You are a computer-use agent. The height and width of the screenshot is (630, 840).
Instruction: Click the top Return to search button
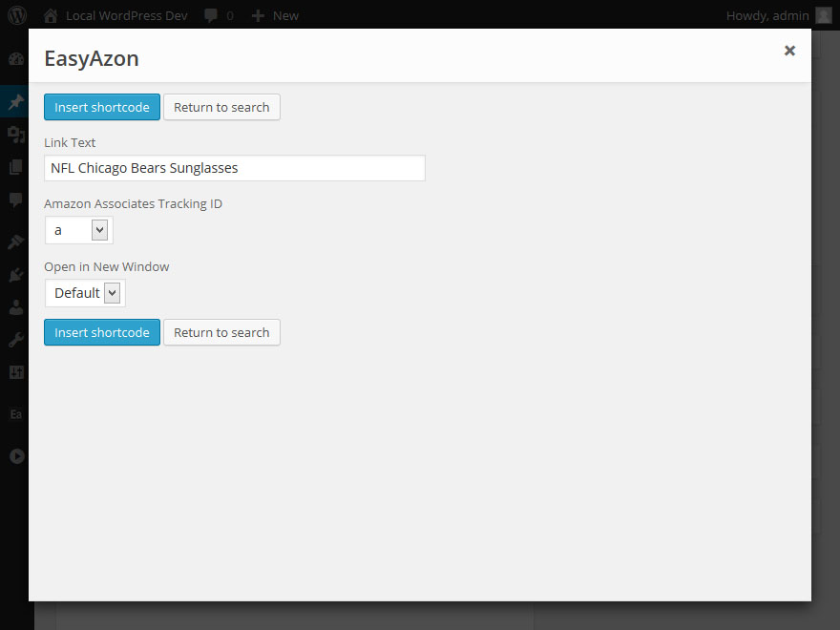coord(221,107)
